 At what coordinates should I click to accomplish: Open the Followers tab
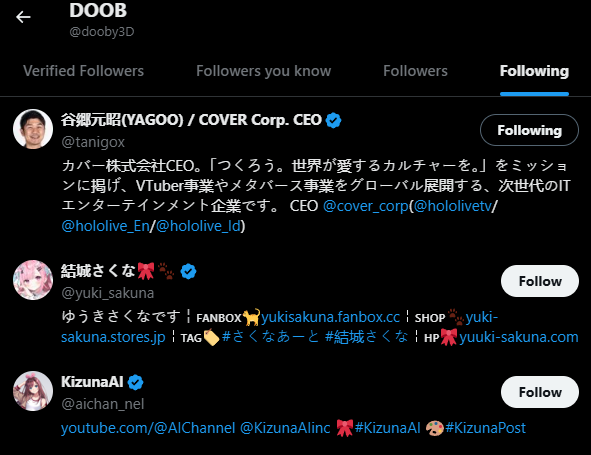point(415,71)
